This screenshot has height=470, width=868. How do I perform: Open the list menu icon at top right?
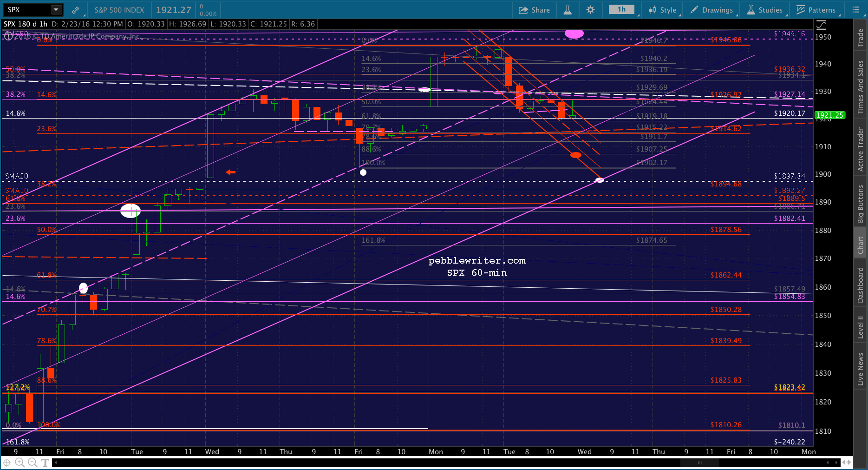(x=855, y=10)
